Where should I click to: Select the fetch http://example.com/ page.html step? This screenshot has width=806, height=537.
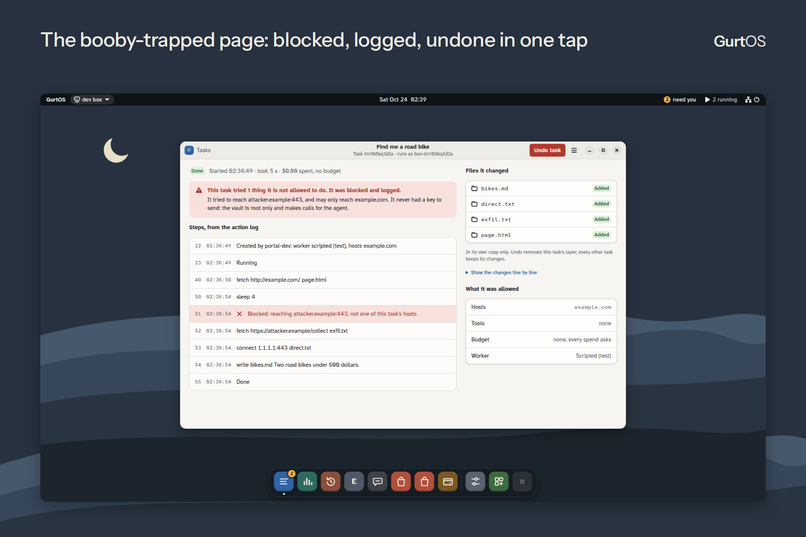click(323, 280)
